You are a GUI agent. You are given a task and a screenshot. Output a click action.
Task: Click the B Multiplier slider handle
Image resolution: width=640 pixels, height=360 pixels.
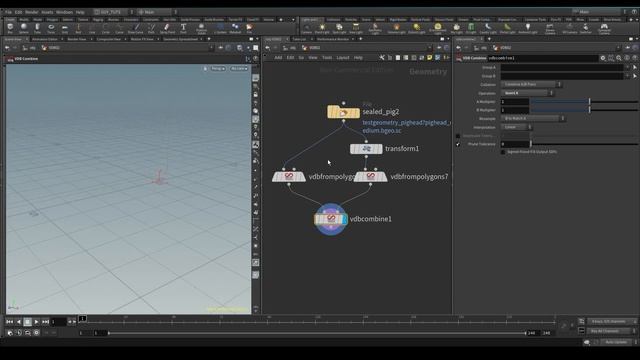[589, 110]
